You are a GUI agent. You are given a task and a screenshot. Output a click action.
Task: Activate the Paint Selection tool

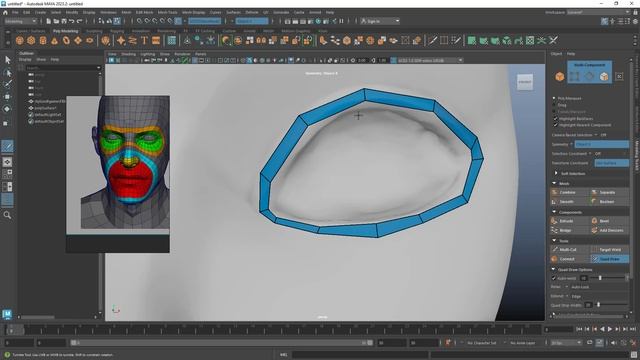click(x=7, y=84)
